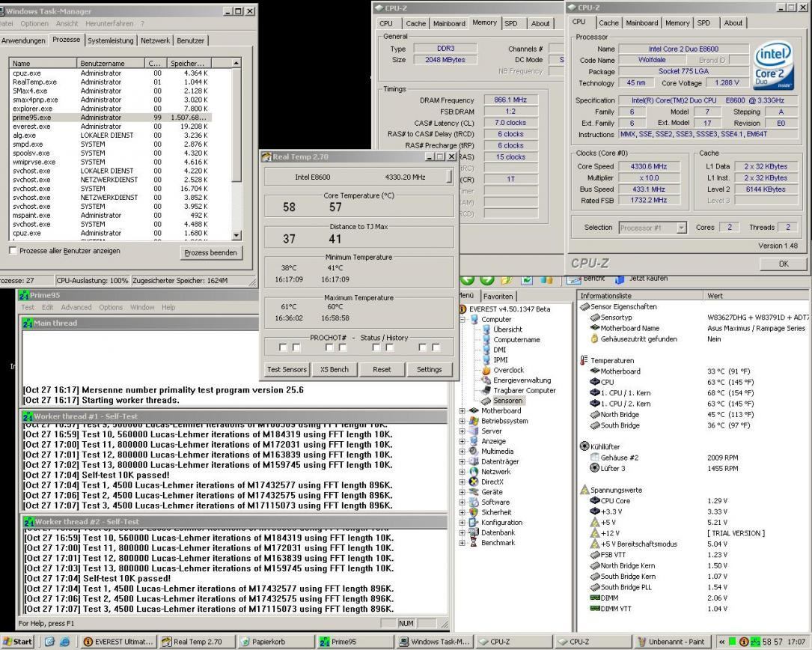Image resolution: width=812 pixels, height=650 pixels.
Task: Open the Cache tab in the CPU-Z CPU window
Action: pyautogui.click(x=608, y=22)
